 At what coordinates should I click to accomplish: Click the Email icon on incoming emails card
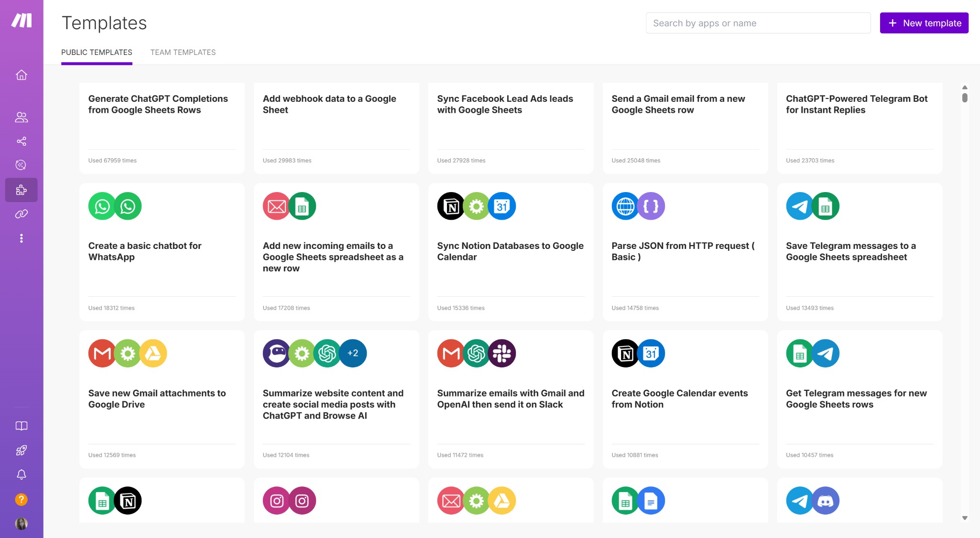coord(276,206)
